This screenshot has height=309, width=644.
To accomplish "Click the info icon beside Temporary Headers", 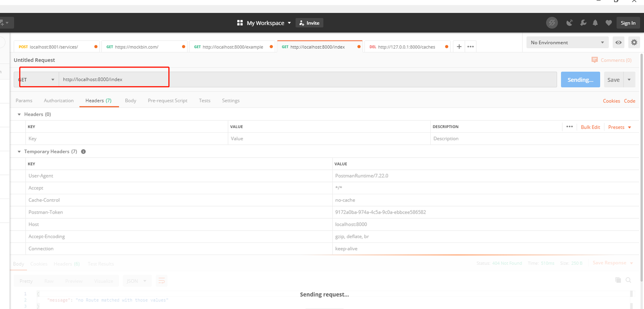I will click(x=83, y=151).
